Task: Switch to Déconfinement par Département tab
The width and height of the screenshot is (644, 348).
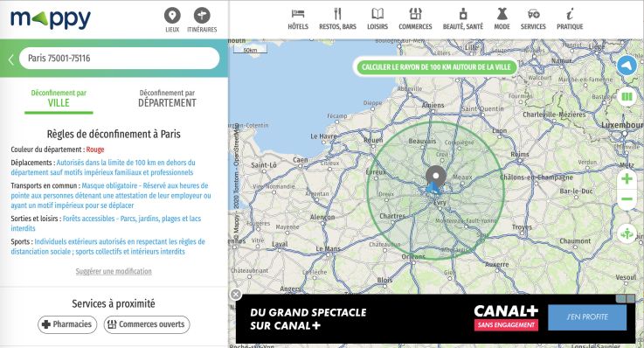Action: click(x=167, y=99)
